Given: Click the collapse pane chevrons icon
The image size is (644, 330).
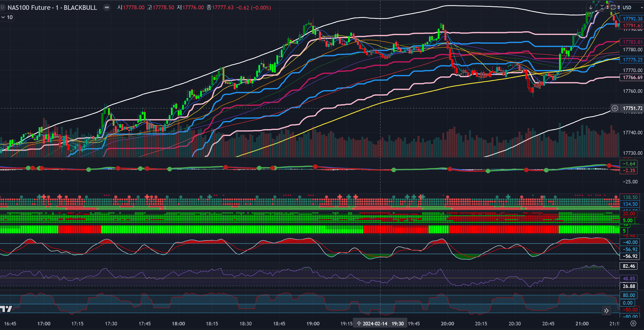Looking at the screenshot, I should 602,7.
